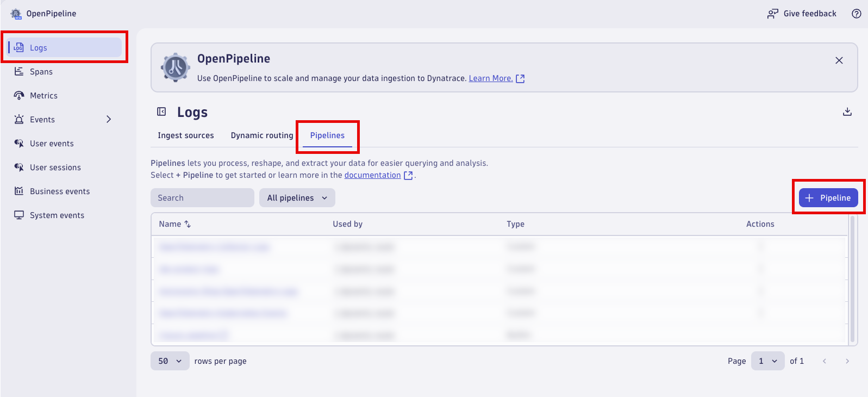
Task: Click the Logs sidebar icon
Action: tap(19, 47)
